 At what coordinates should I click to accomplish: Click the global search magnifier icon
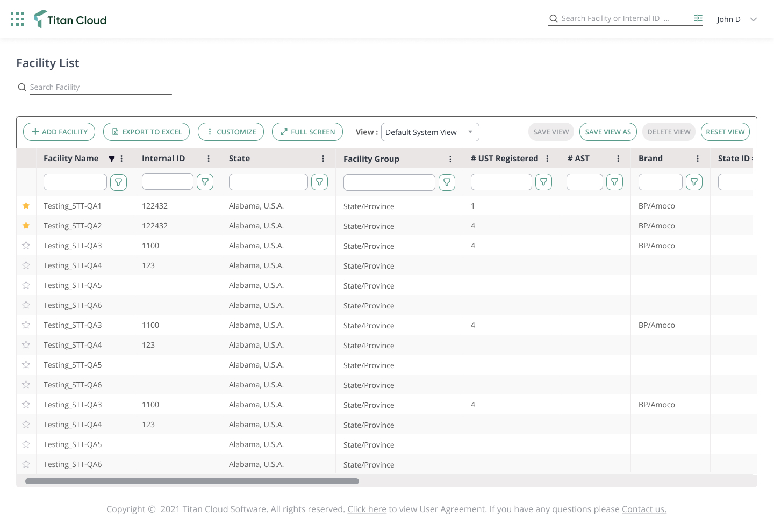(x=553, y=18)
